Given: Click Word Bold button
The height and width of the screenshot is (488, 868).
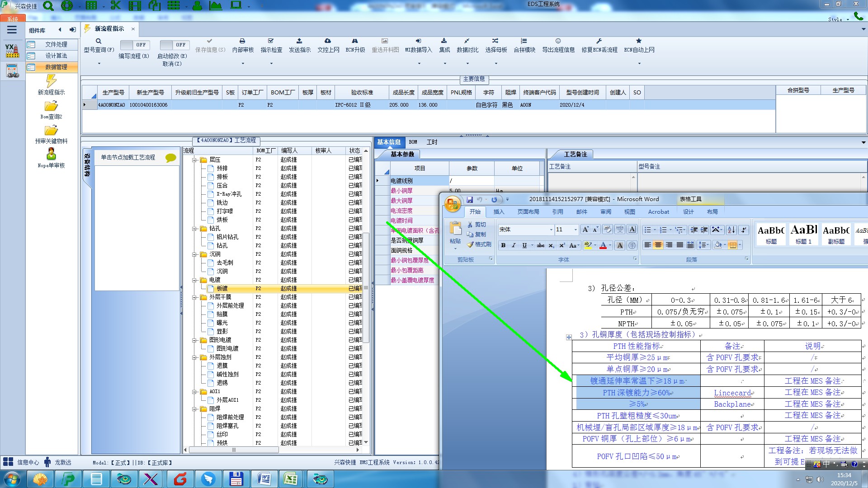Looking at the screenshot, I should (503, 245).
